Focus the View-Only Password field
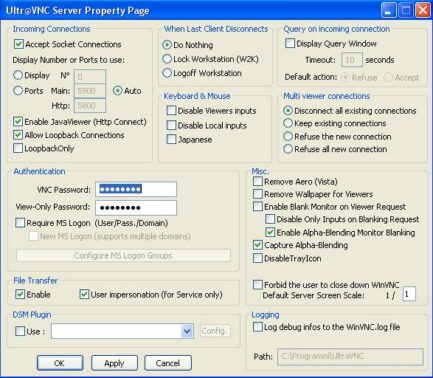The image size is (433, 378). [x=136, y=208]
